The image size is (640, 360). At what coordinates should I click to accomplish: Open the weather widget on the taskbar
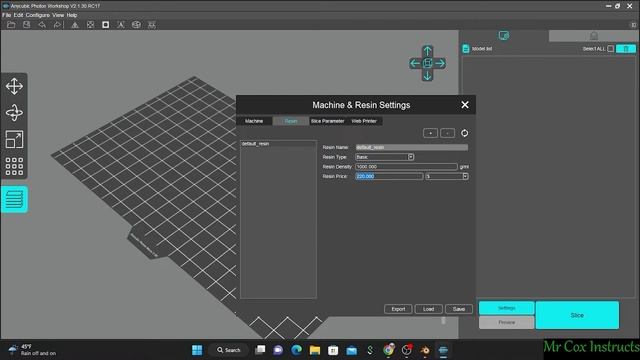[x=33, y=350]
